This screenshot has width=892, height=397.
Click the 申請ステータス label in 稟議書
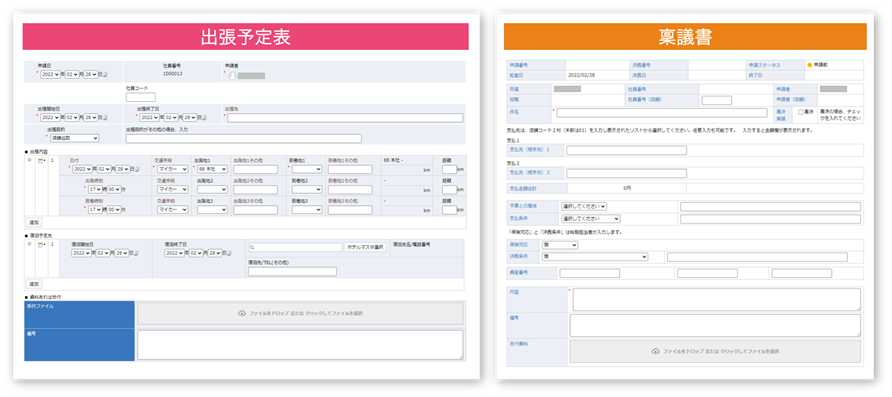click(765, 65)
